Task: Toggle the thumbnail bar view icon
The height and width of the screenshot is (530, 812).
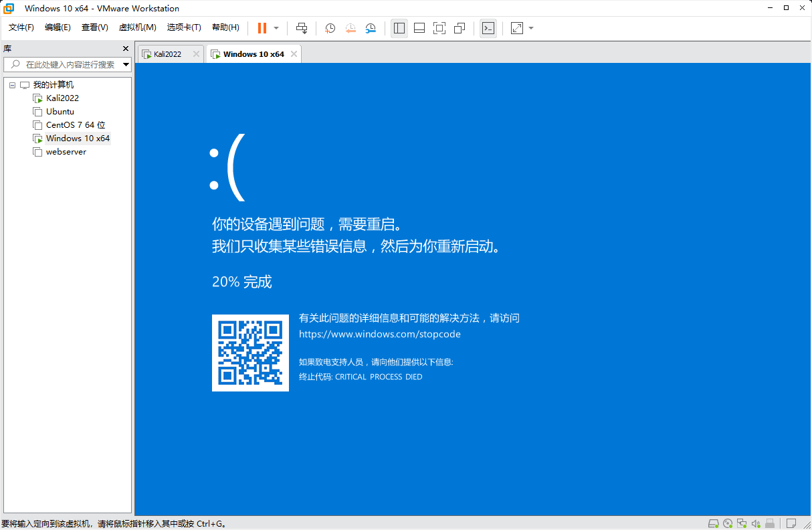Action: [x=419, y=28]
